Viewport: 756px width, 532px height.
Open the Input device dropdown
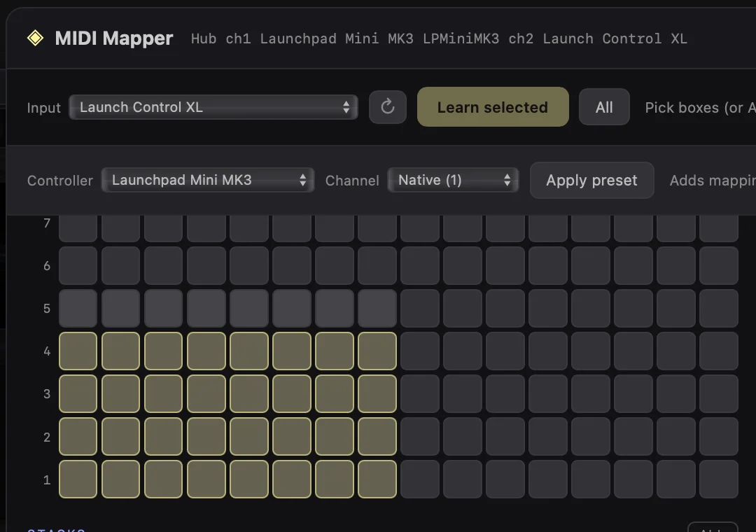[x=213, y=107]
